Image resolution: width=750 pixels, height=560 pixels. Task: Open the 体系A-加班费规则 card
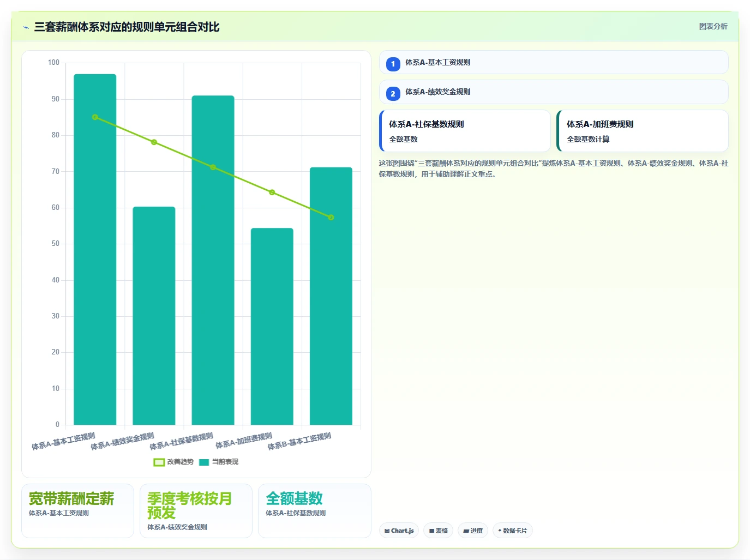643,131
